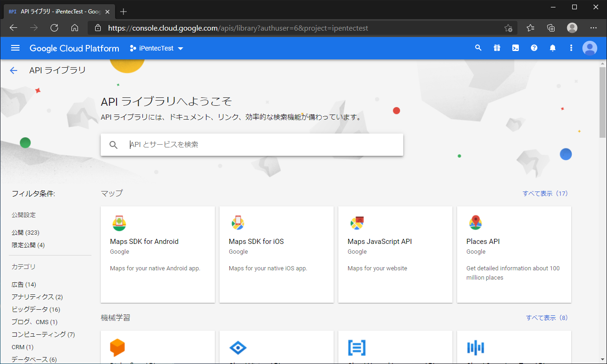Reload the page with the browser refresh icon
This screenshot has height=364, width=607.
pos(54,28)
